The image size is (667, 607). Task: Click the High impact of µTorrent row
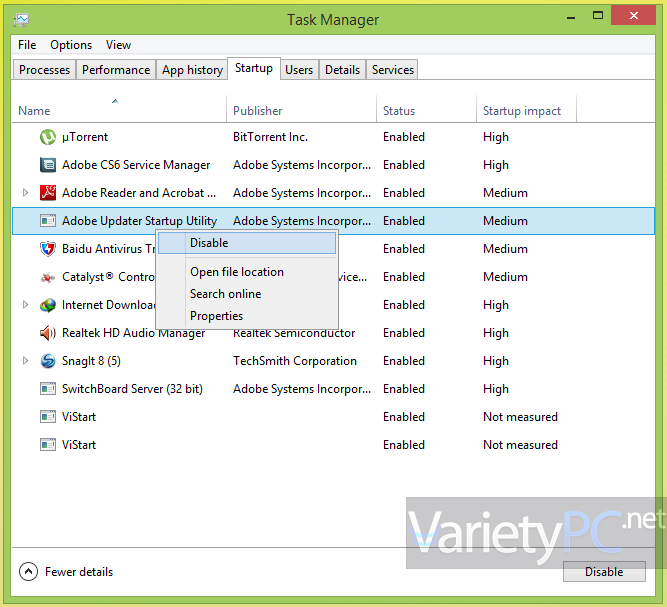[x=496, y=137]
